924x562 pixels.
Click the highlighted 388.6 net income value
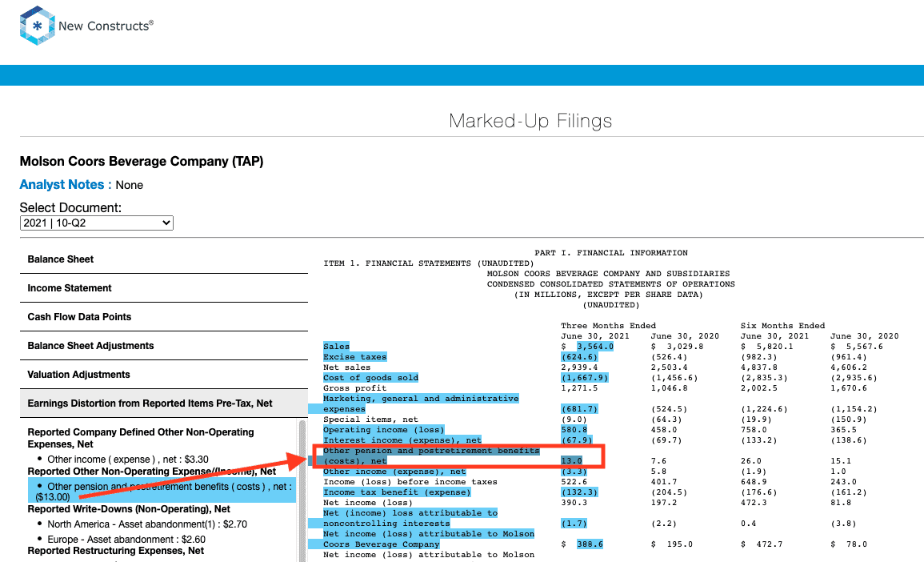point(590,544)
